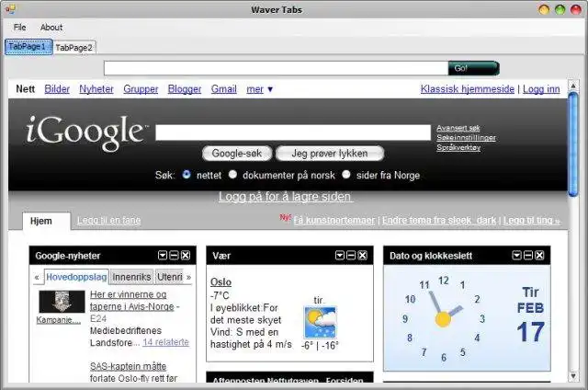Screen dimensions: 588x390
Task: Click the iGoogle logo
Action: 85,132
